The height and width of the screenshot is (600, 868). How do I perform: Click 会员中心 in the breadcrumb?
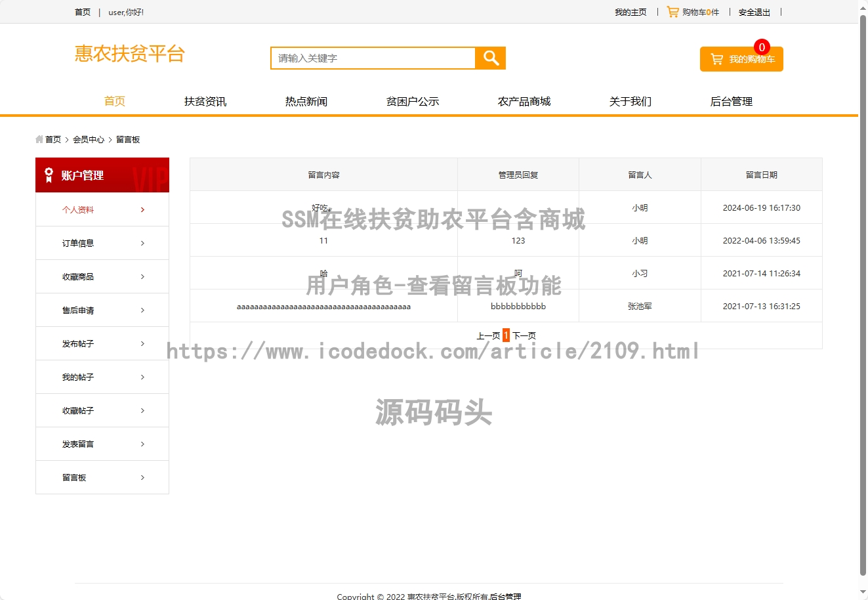89,139
